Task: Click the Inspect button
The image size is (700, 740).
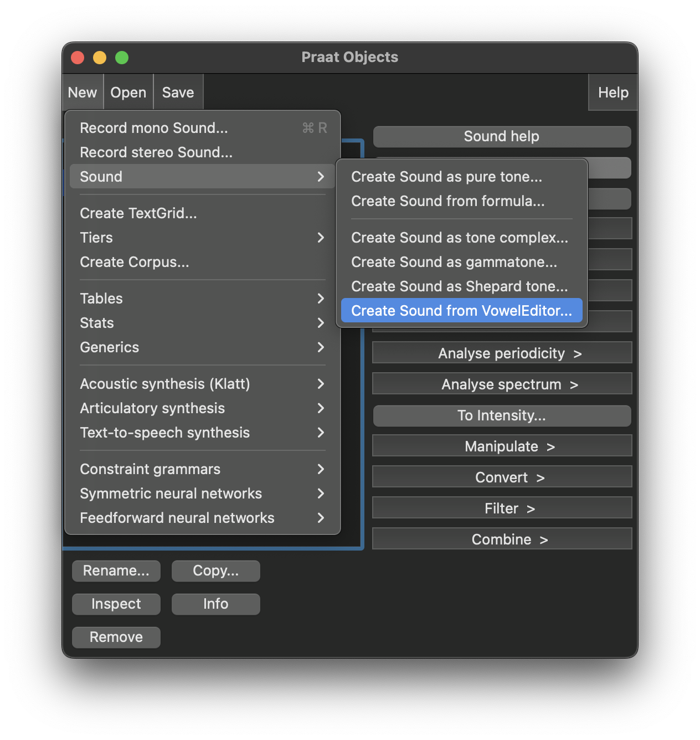Action: (x=116, y=604)
